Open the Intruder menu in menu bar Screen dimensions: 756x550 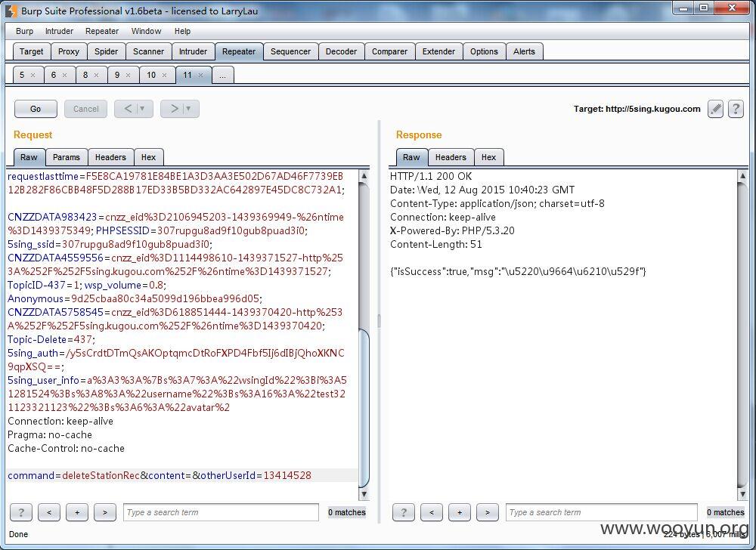click(x=59, y=31)
